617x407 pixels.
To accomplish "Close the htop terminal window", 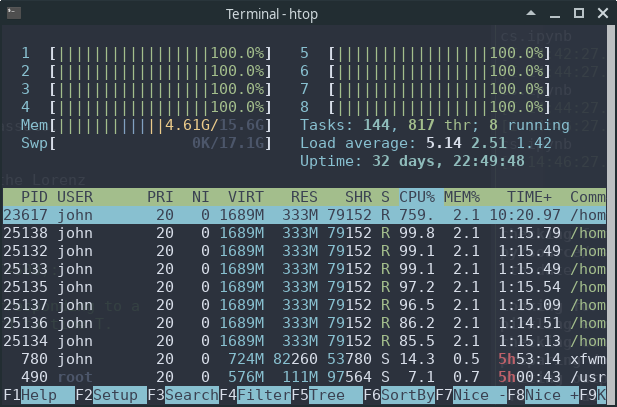I will click(603, 13).
